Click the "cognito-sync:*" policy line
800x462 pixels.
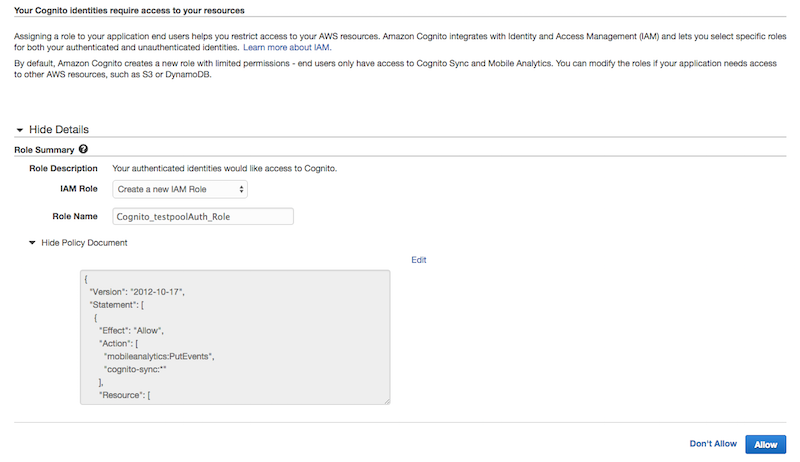pos(135,369)
